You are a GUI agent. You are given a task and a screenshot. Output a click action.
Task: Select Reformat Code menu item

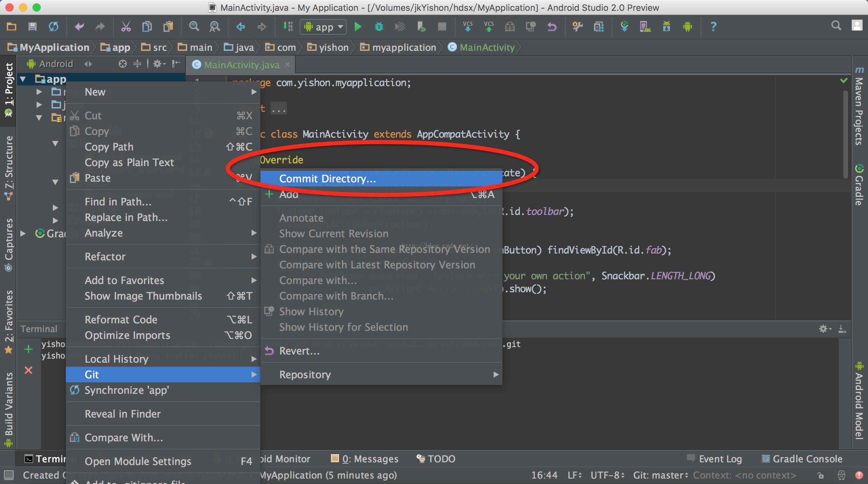163,320
